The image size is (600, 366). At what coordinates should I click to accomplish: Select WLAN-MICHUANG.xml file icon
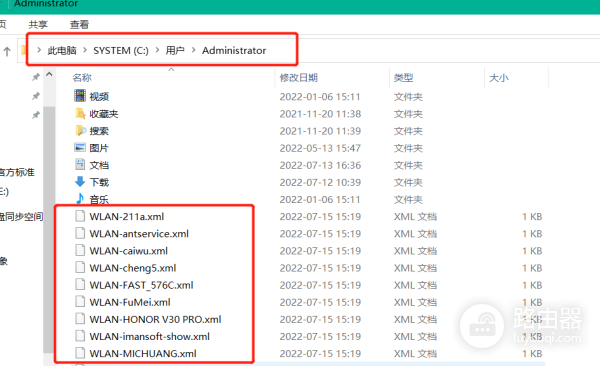point(80,353)
